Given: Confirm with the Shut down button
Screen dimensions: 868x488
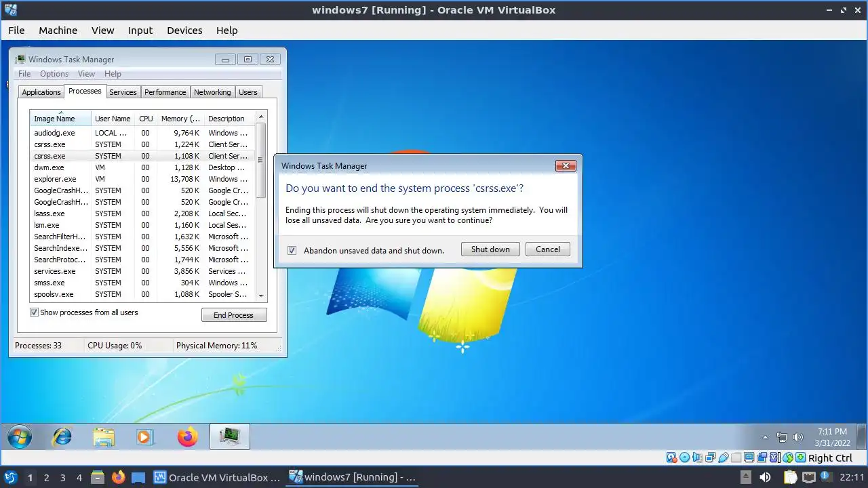Looking at the screenshot, I should coord(490,249).
